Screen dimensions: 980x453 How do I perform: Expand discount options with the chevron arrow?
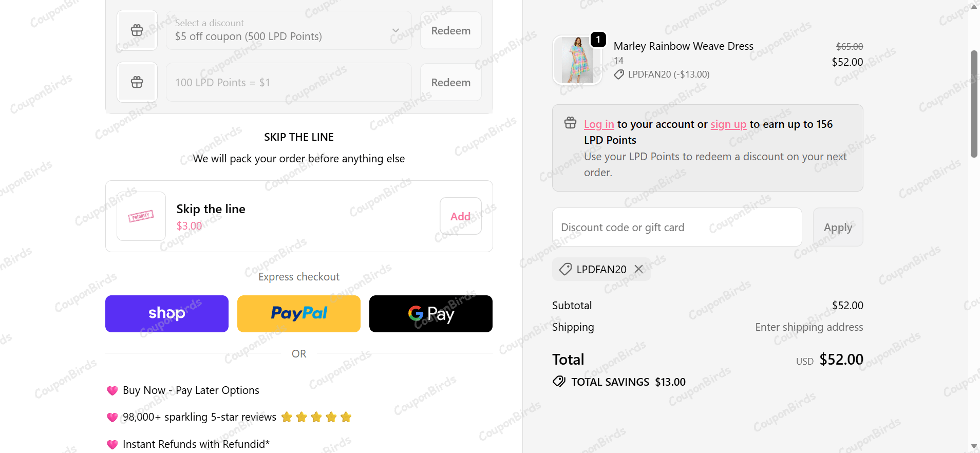coord(395,30)
